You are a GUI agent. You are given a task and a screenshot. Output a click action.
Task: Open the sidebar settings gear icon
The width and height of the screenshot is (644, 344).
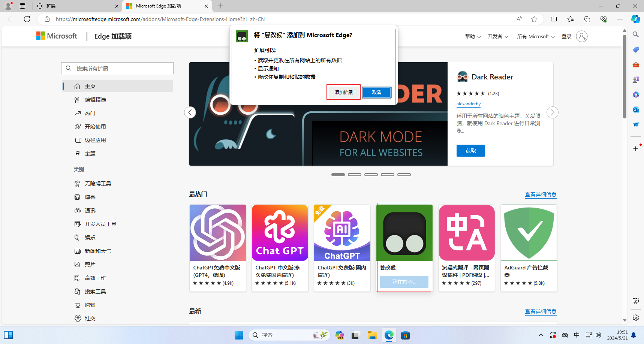pyautogui.click(x=635, y=318)
